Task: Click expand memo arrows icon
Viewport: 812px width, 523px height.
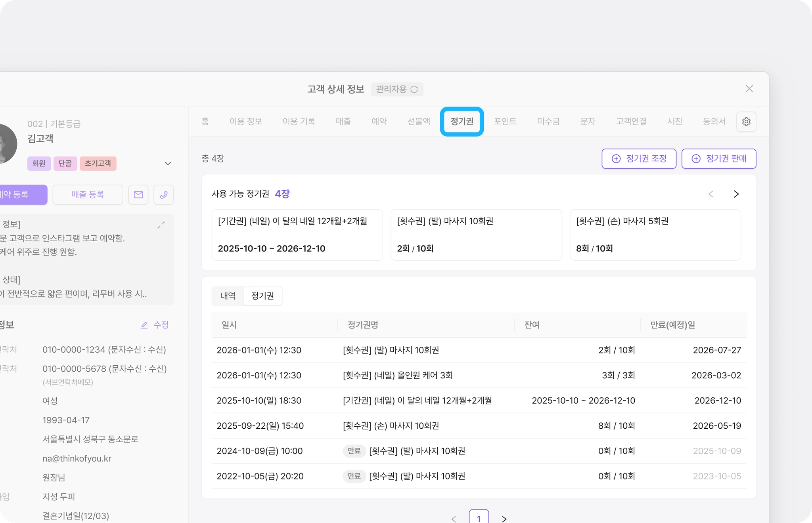Action: click(161, 225)
